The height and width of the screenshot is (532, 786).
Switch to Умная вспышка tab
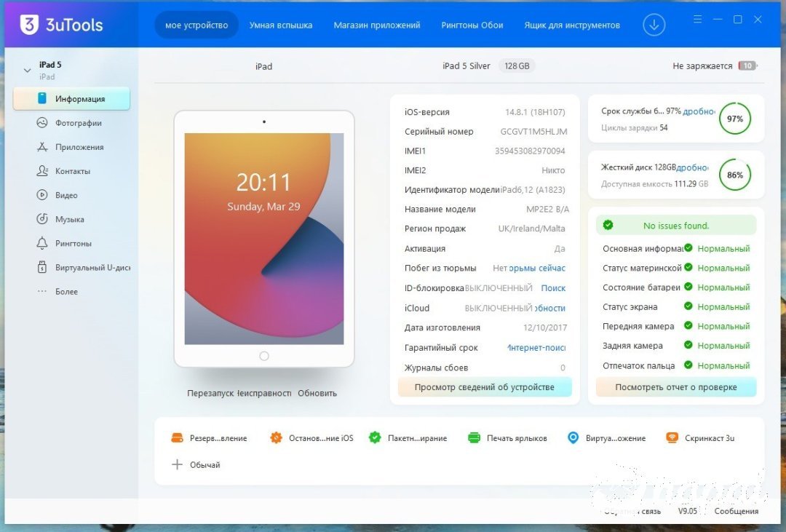[281, 25]
